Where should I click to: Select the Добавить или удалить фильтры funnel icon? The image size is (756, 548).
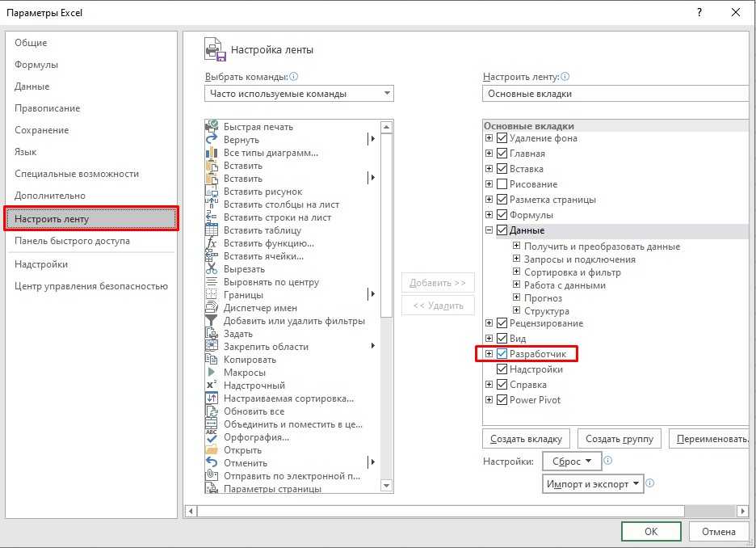[212, 321]
